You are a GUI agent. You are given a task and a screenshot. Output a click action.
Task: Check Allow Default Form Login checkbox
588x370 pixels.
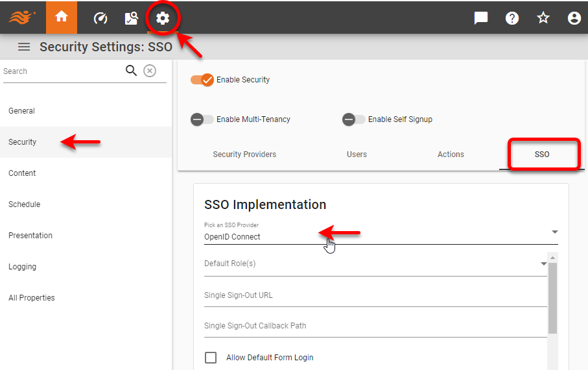click(211, 358)
